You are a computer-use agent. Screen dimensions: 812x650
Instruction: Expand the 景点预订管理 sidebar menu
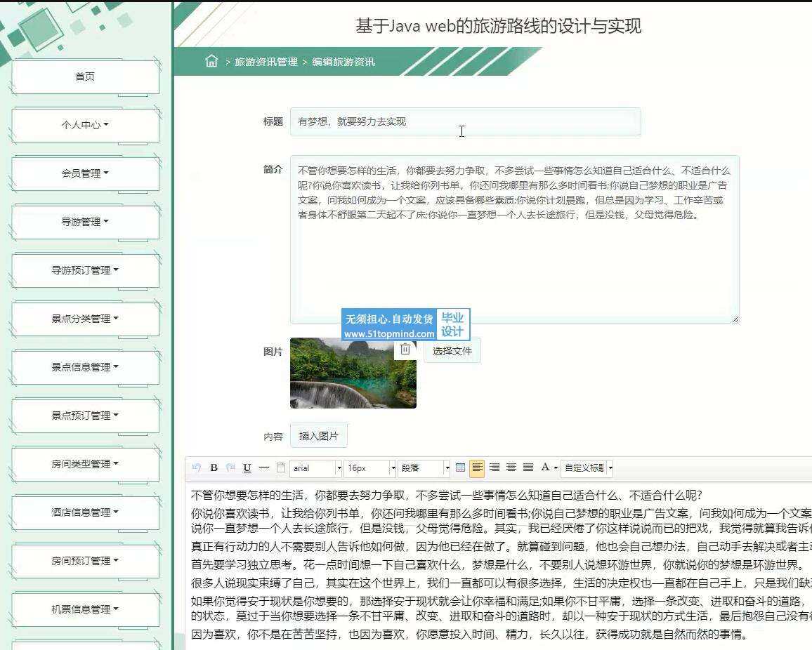85,415
